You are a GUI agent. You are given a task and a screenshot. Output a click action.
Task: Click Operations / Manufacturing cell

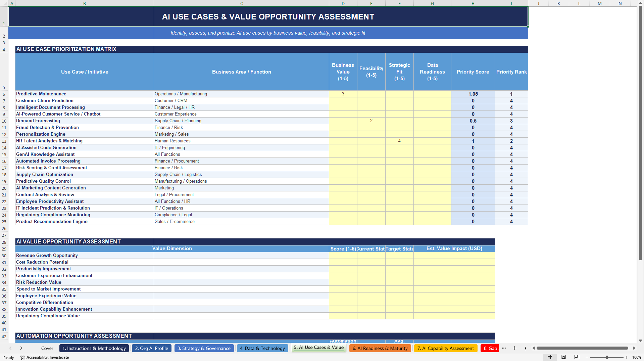(241, 94)
